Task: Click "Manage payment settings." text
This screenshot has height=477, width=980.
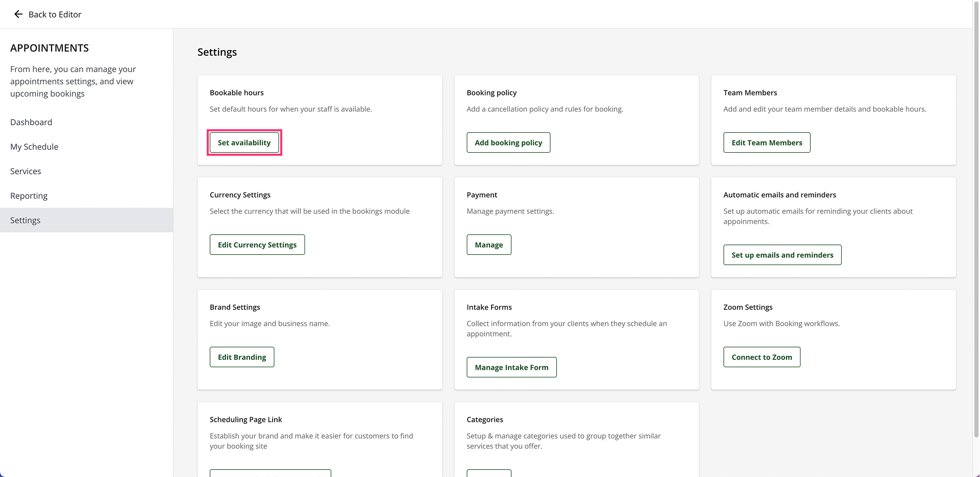Action: tap(510, 211)
